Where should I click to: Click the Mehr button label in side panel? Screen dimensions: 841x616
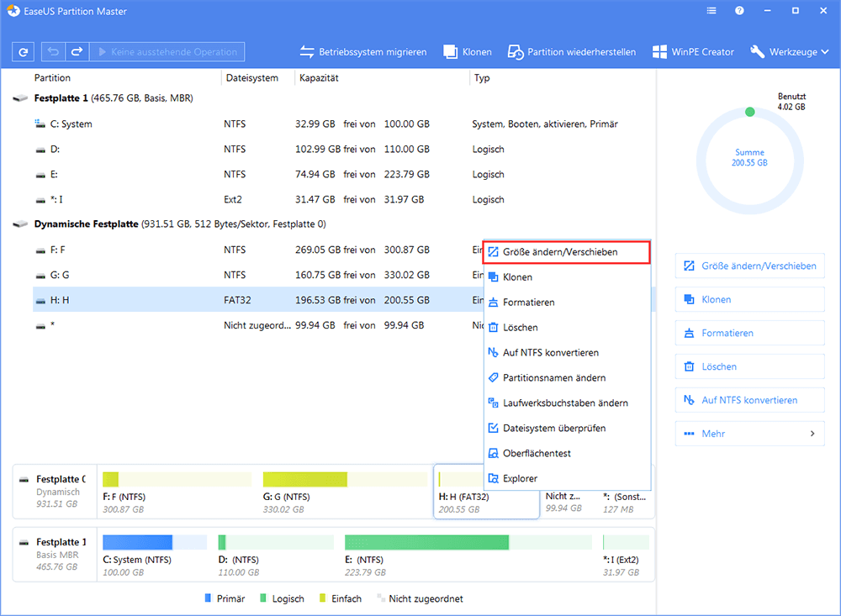pyautogui.click(x=713, y=434)
